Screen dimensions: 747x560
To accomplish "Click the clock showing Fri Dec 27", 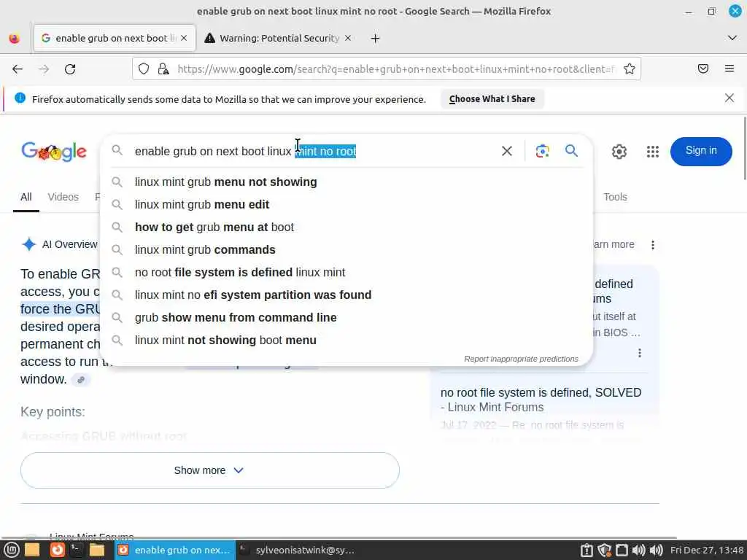I will pyautogui.click(x=706, y=550).
